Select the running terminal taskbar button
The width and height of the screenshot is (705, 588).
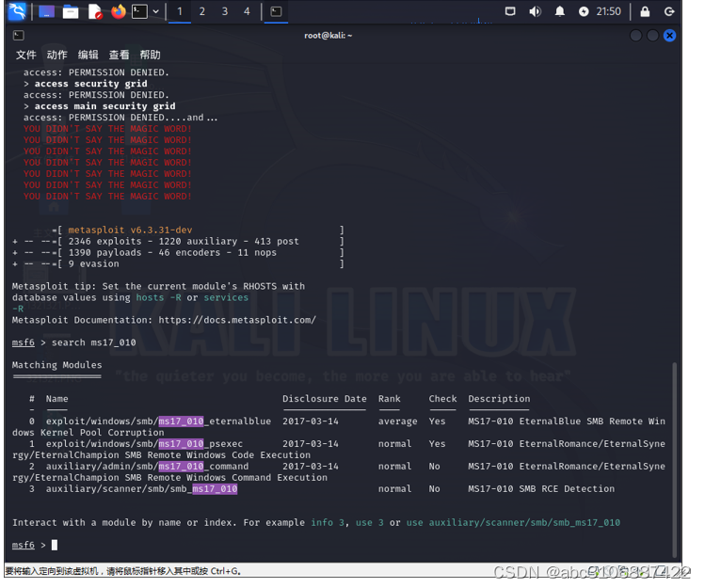coord(276,11)
